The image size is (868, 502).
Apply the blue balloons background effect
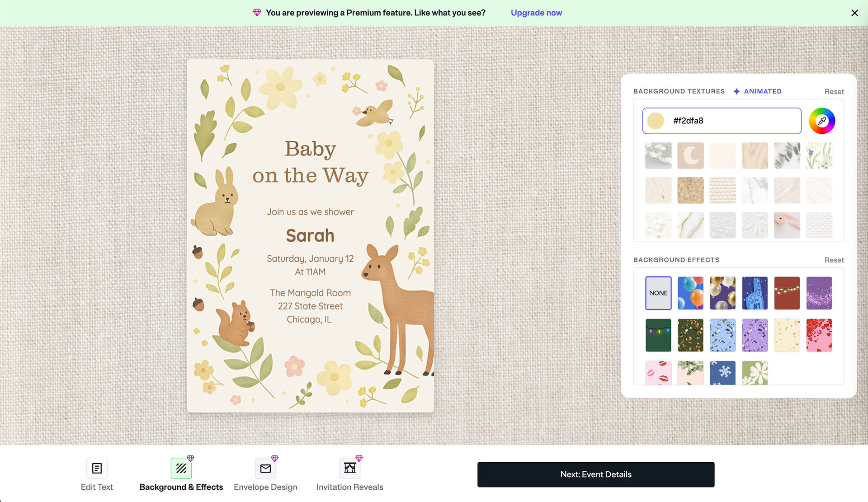point(690,293)
